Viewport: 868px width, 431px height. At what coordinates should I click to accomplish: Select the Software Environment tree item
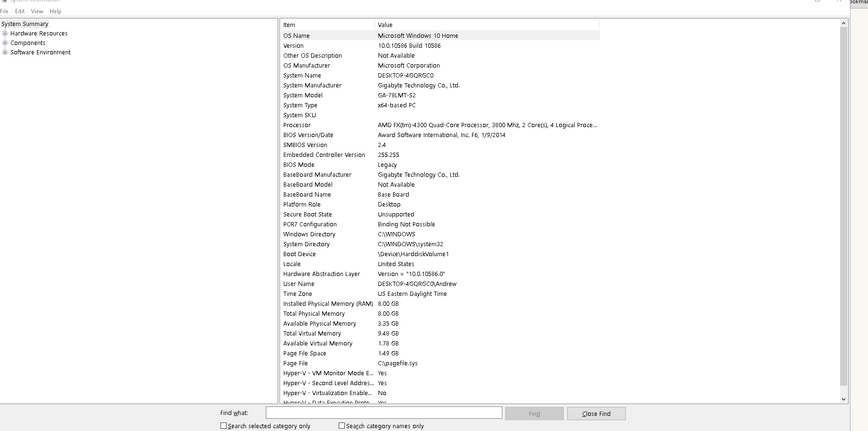pos(40,52)
